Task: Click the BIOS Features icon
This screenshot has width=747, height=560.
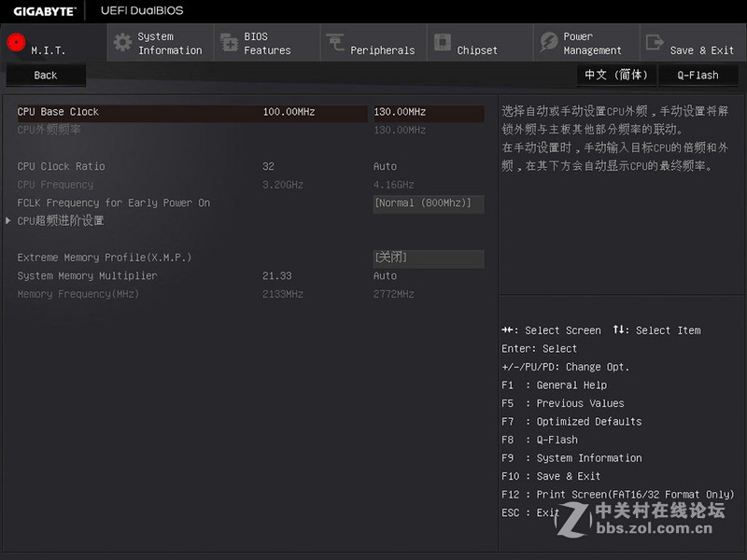Action: point(229,43)
